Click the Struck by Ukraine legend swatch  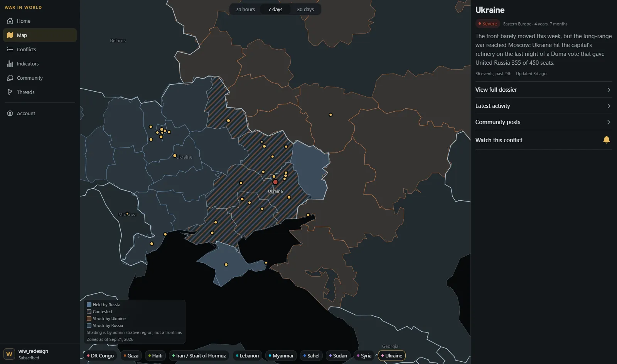point(89,319)
